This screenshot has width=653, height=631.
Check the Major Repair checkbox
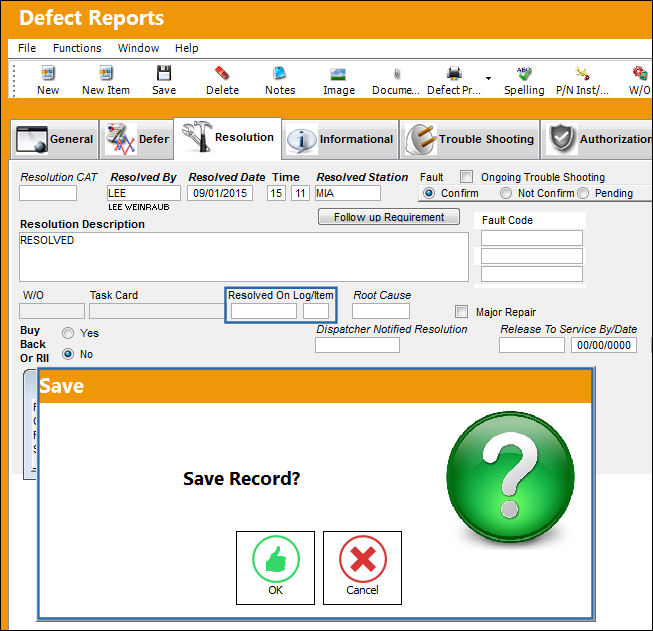461,312
